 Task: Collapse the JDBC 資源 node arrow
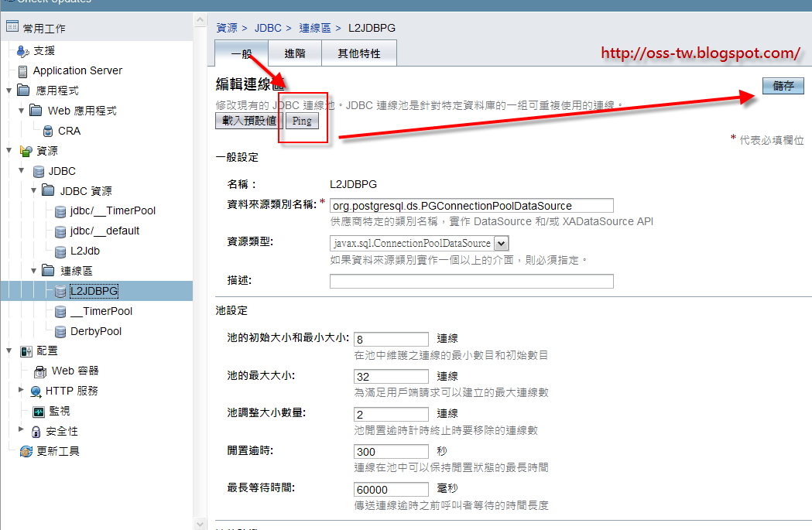pos(33,190)
